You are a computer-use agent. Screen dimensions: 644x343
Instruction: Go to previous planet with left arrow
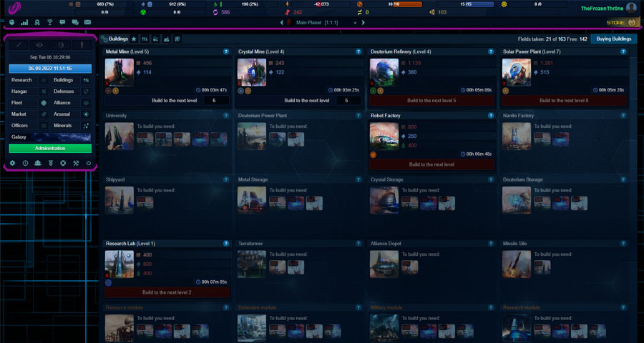point(282,23)
